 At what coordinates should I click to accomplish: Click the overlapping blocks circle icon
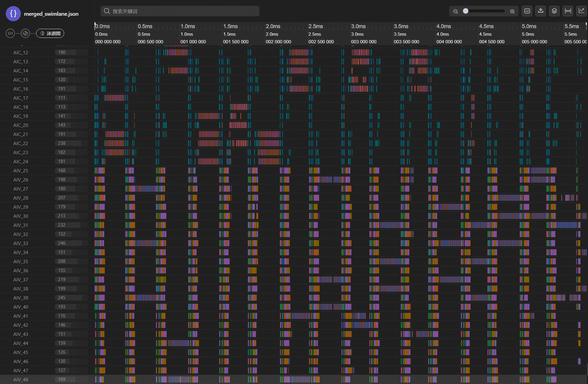pyautogui.click(x=25, y=33)
